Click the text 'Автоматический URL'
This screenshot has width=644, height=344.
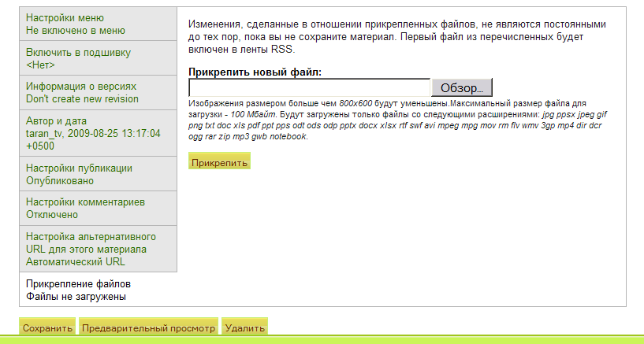pos(76,261)
